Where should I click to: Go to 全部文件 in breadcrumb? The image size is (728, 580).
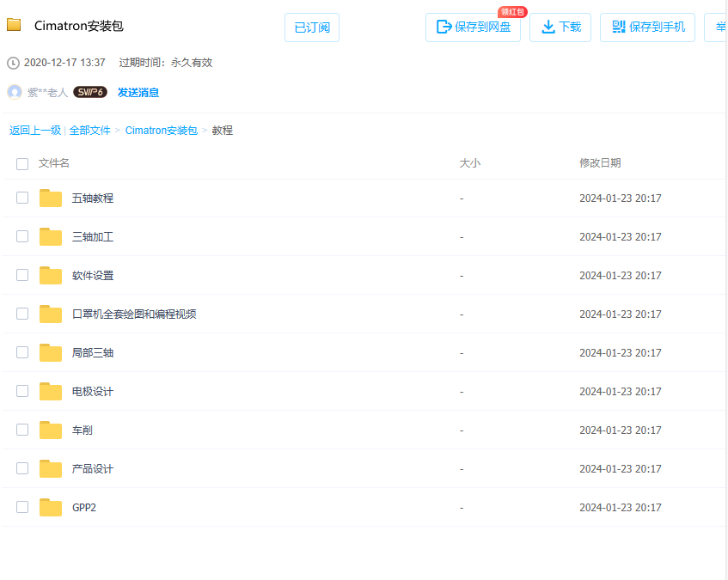pos(89,131)
